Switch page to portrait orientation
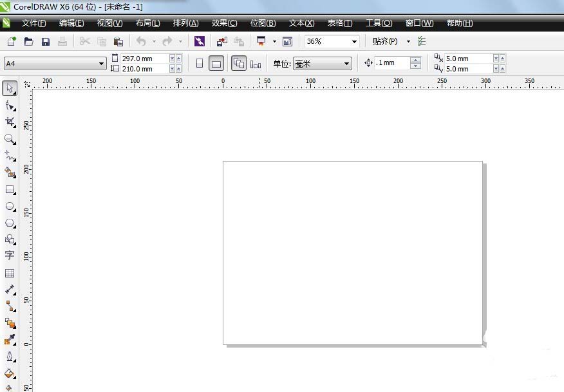Screen dimensions: 564x392 (199, 63)
